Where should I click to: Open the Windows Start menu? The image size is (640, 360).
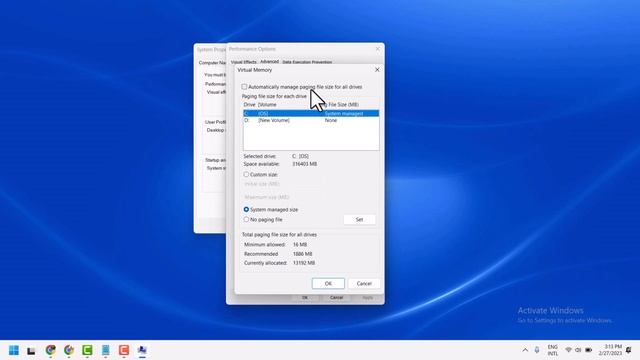[x=14, y=350]
